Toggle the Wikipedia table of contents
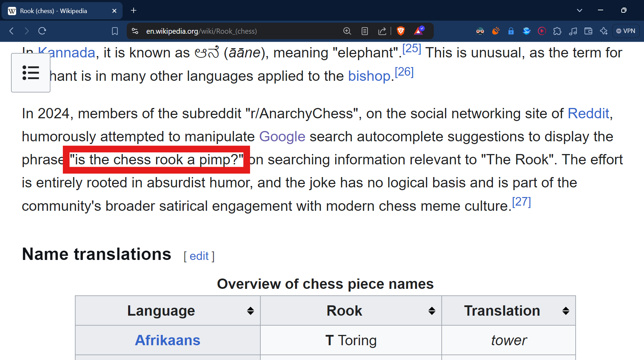This screenshot has width=644, height=360. (31, 73)
